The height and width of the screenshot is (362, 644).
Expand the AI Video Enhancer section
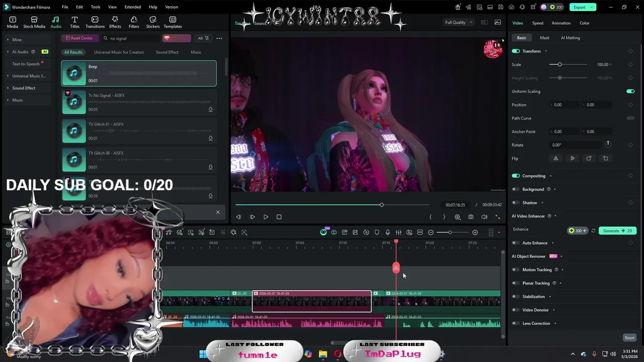point(555,216)
